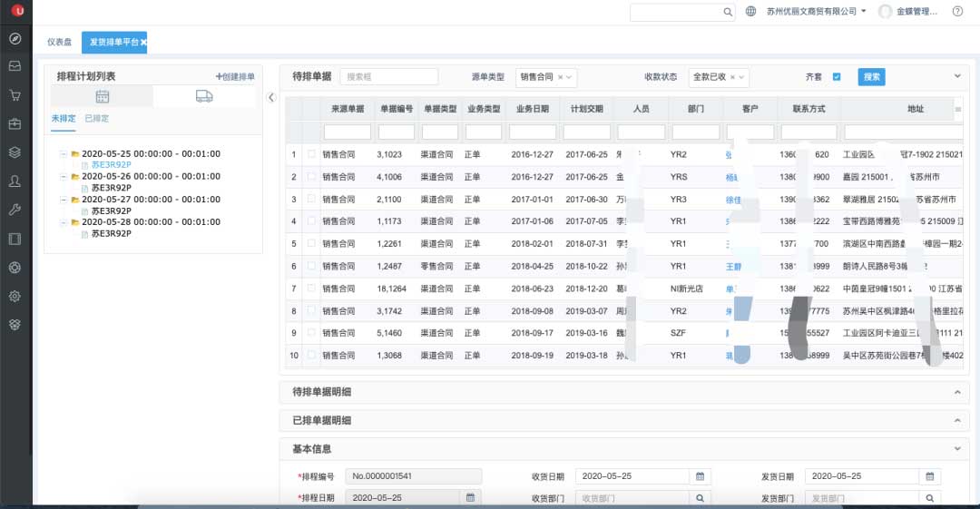Expand the 已排单据明细 section
Image resolution: width=980 pixels, height=509 pixels.
[x=957, y=421]
